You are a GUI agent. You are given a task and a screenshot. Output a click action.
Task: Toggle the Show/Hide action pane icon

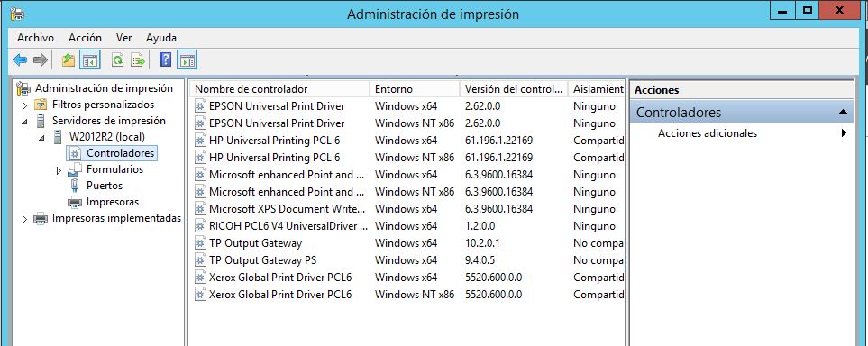(x=187, y=60)
